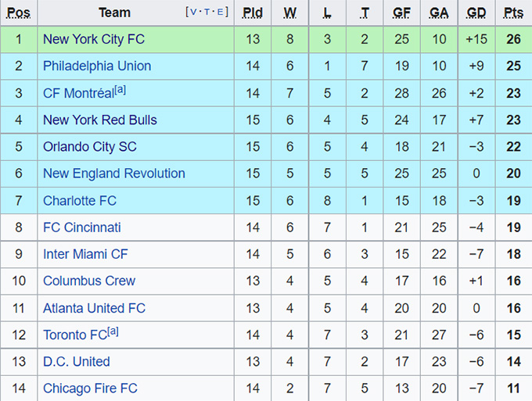Select New York Red Bulls link
Screen dimensions: 532x401
pyautogui.click(x=99, y=120)
